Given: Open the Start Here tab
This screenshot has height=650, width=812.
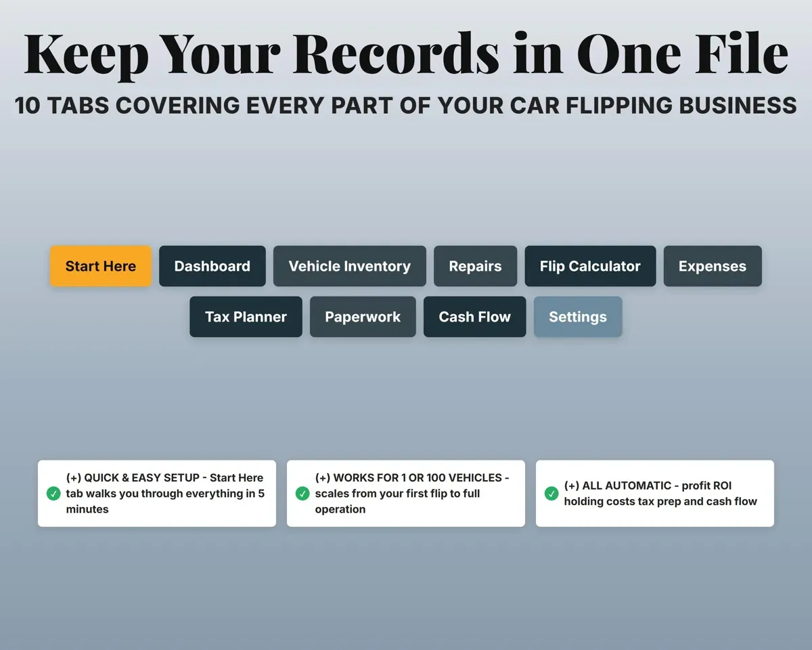Looking at the screenshot, I should [x=101, y=266].
